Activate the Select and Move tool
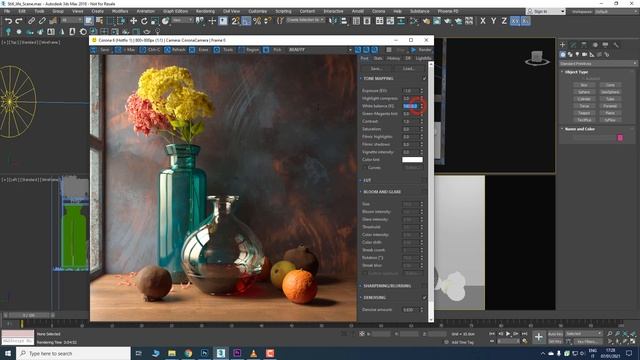This screenshot has height=360, width=640. click(133, 20)
